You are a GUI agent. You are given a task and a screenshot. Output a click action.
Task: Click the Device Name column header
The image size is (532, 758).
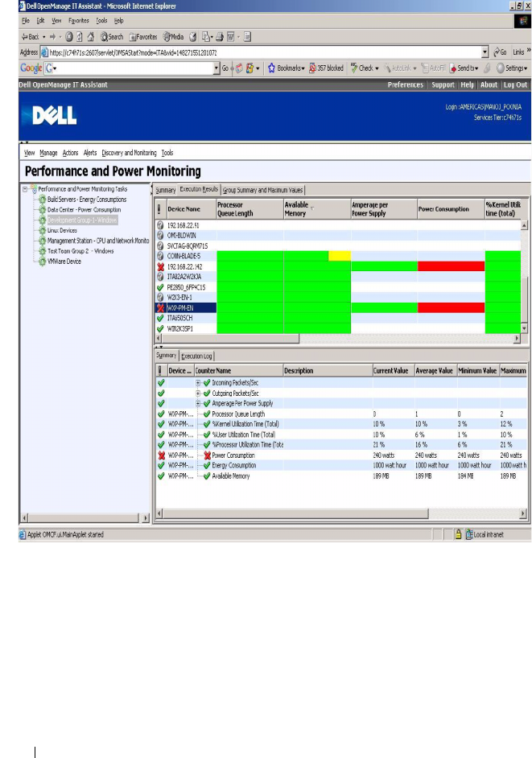click(191, 209)
